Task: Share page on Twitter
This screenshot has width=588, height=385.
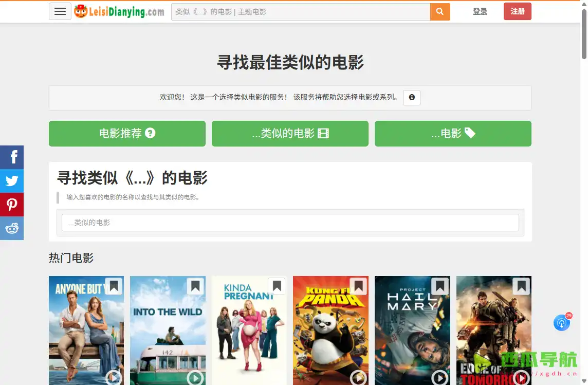Action: click(12, 181)
